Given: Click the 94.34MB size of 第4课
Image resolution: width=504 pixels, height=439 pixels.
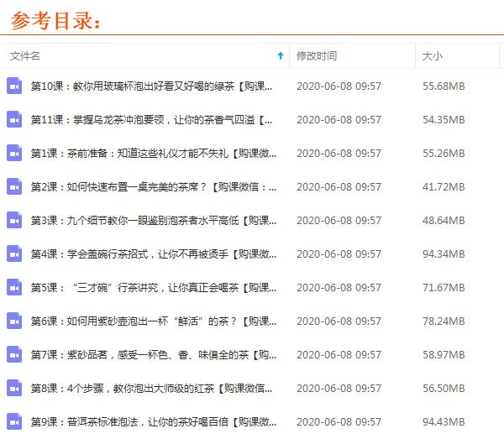Looking at the screenshot, I should pos(444,253).
